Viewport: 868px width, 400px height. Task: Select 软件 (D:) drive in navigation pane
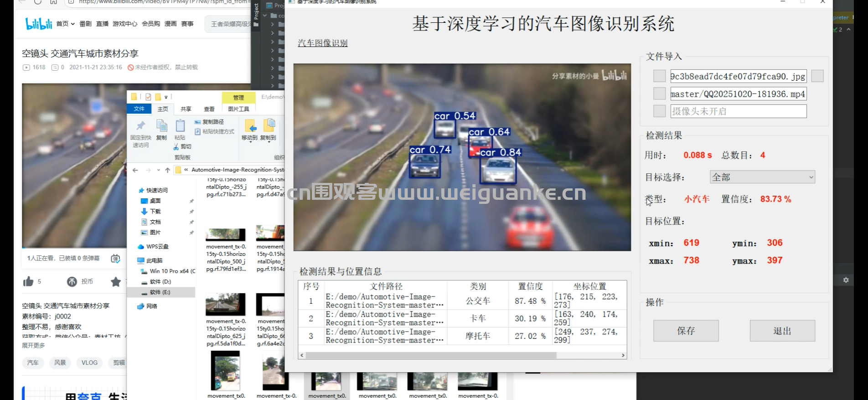pyautogui.click(x=160, y=281)
